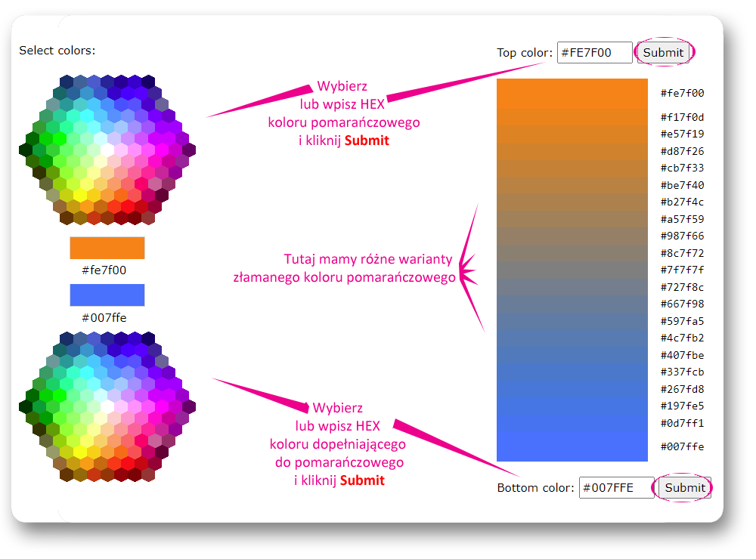Select the gradient band next to #407fbe
The height and width of the screenshot is (559, 756).
572,355
